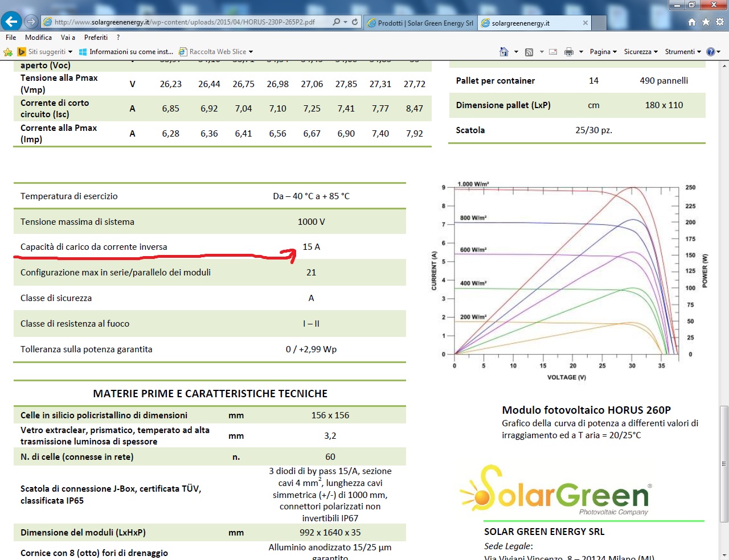This screenshot has width=729, height=560.
Task: Click the Home icon near window top right
Action: pos(692,22)
